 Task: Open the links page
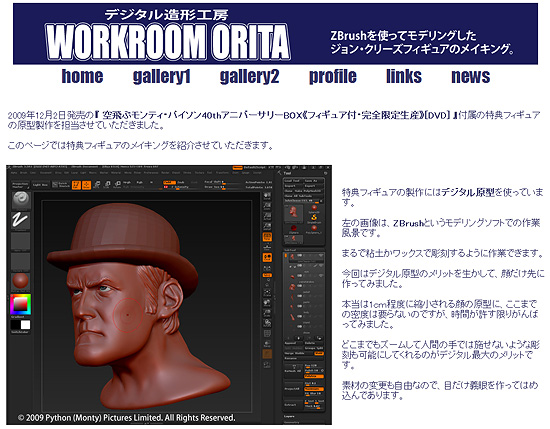pos(404,76)
